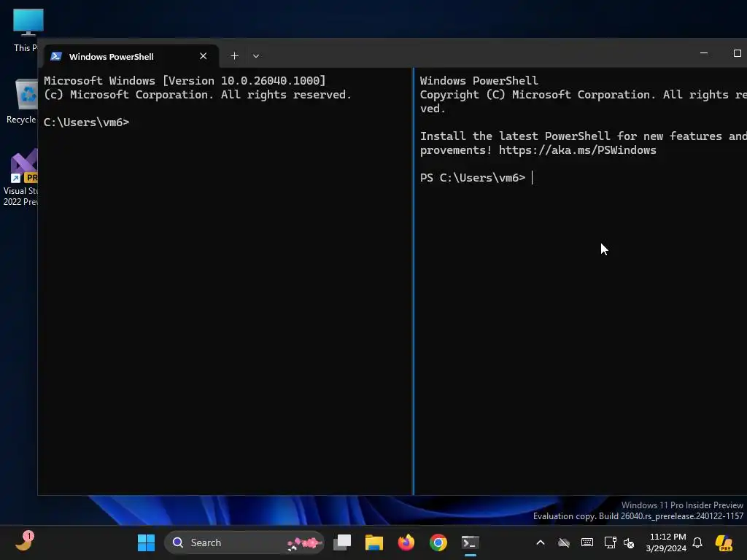Select Visual Studio 2022 Preview shortcut
This screenshot has height=560, width=747.
[x=20, y=178]
